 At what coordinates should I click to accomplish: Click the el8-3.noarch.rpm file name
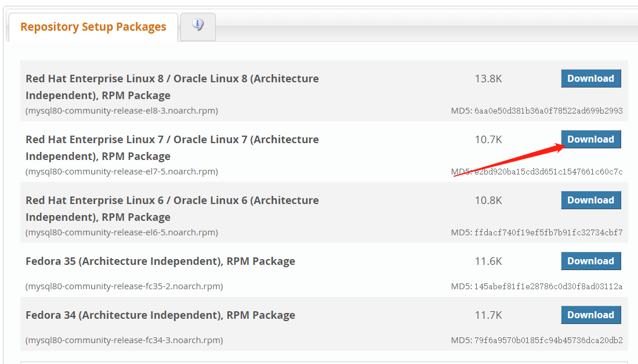(x=122, y=111)
